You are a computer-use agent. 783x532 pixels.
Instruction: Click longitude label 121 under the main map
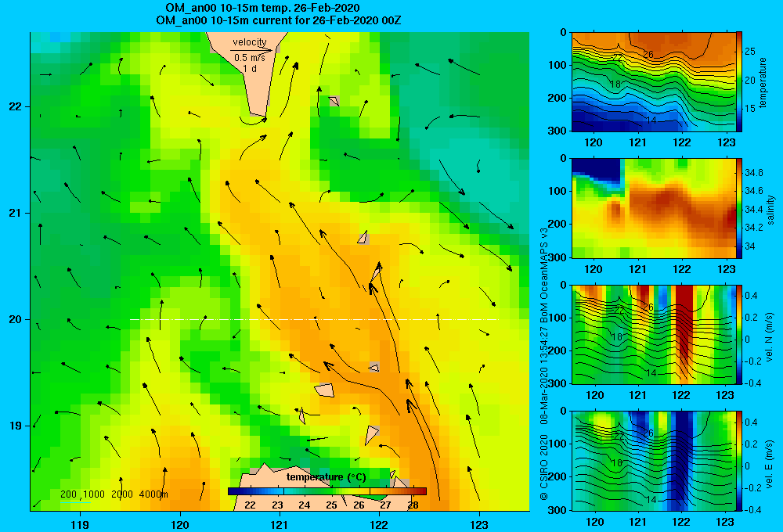pos(280,524)
